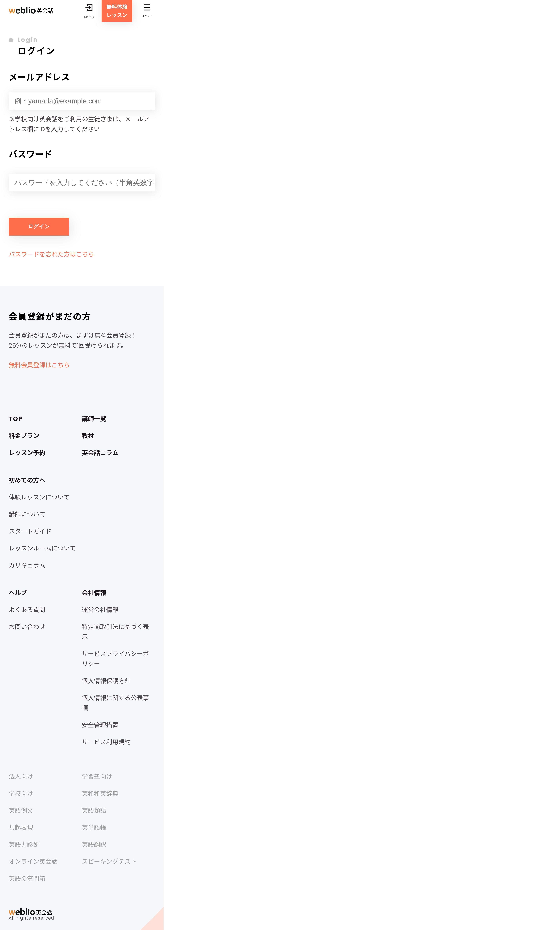Open 料金プラン footer menu item
The height and width of the screenshot is (930, 560).
pyautogui.click(x=24, y=436)
